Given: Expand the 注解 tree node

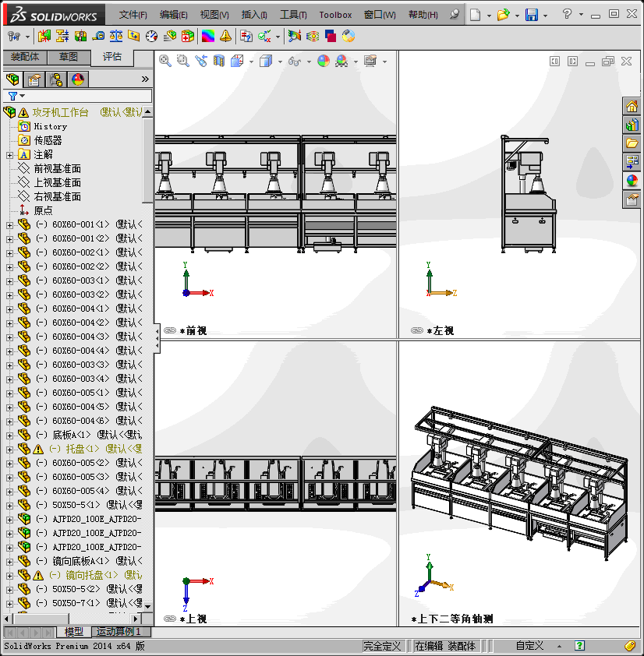Looking at the screenshot, I should coord(9,155).
